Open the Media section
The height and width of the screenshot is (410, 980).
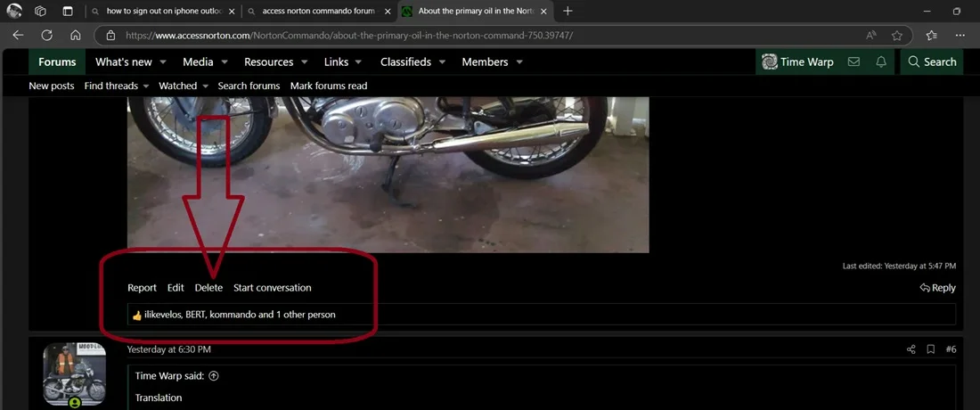point(198,61)
